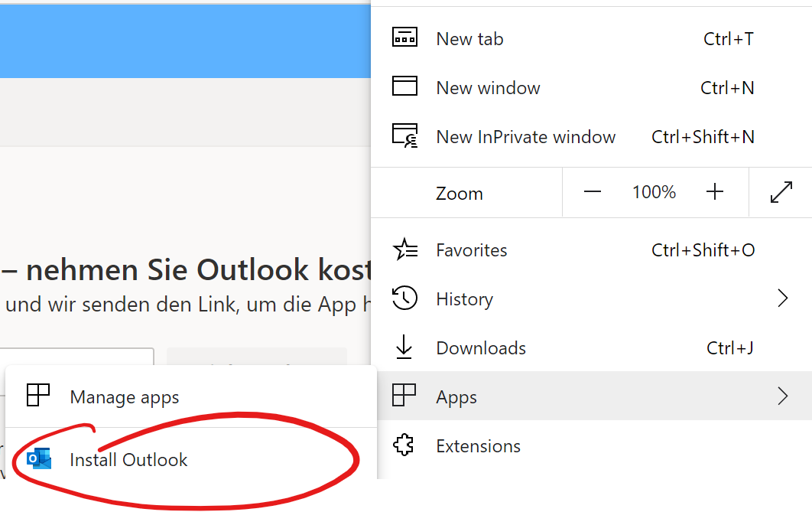Click the Ctrl+Shift+O shortcut text
Image resolution: width=812 pixels, height=512 pixels.
click(x=703, y=250)
